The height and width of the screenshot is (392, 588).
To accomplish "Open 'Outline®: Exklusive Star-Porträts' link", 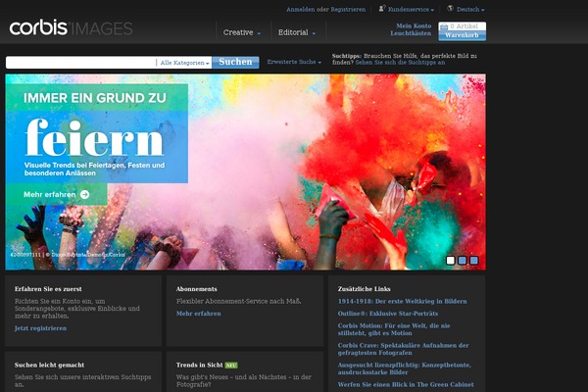I will pos(388,314).
